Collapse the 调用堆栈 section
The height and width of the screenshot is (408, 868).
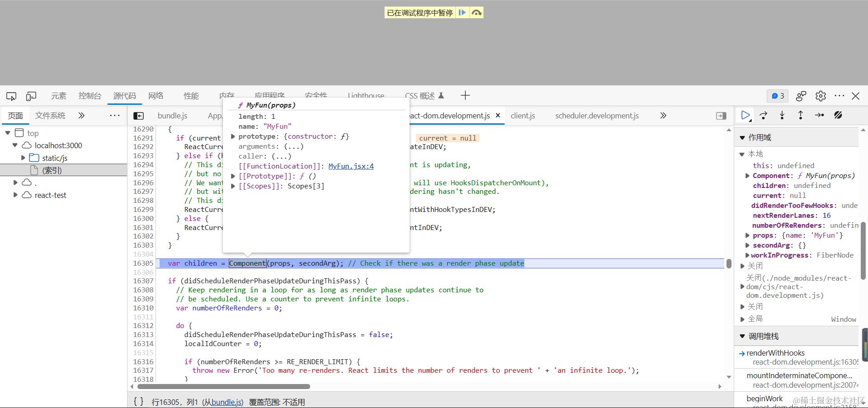pyautogui.click(x=742, y=336)
